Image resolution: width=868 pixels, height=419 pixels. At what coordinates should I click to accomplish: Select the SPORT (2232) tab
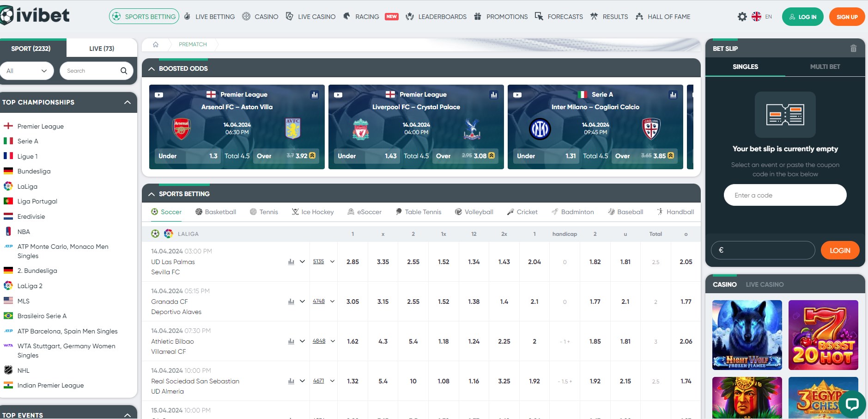pos(31,49)
